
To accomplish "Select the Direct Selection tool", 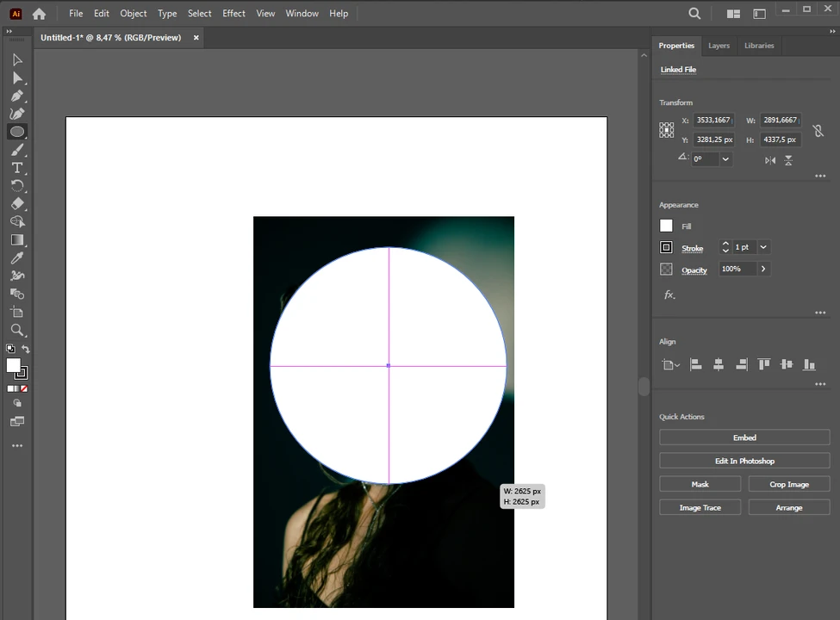I will [x=17, y=78].
